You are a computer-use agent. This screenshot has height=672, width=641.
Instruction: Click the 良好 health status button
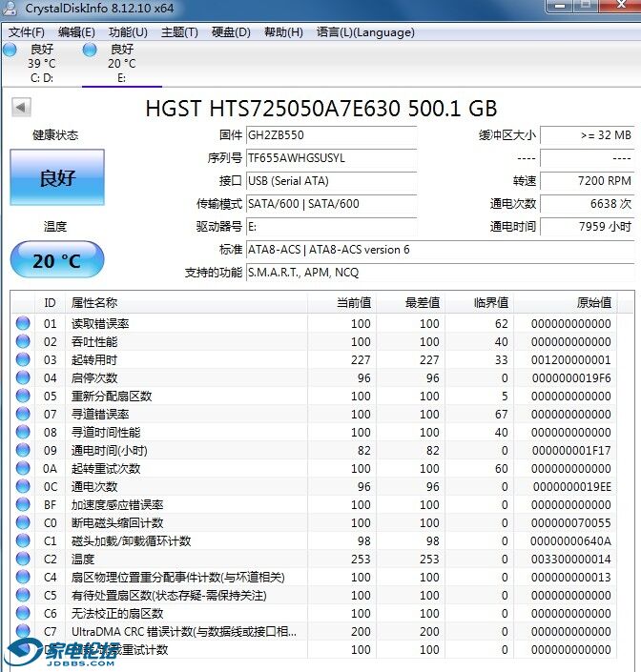[57, 177]
